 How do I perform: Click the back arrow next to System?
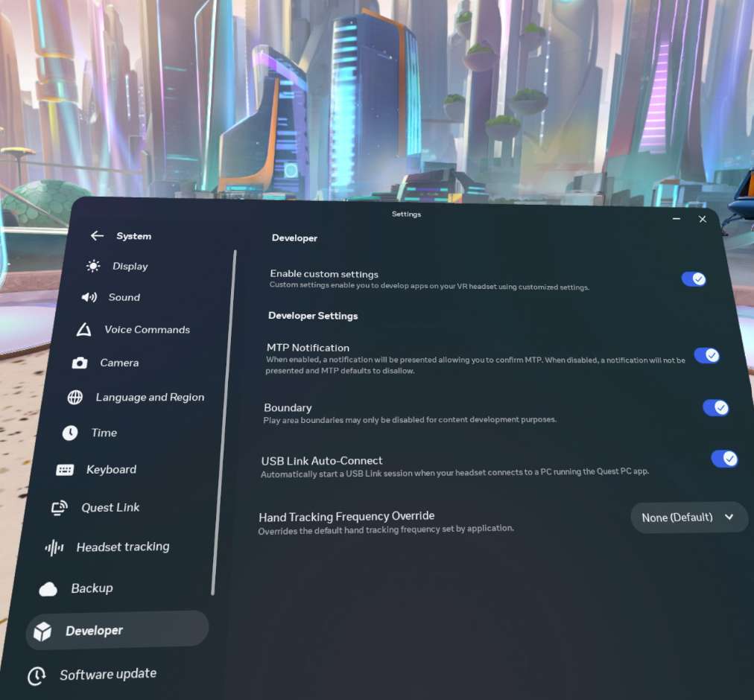click(x=97, y=235)
